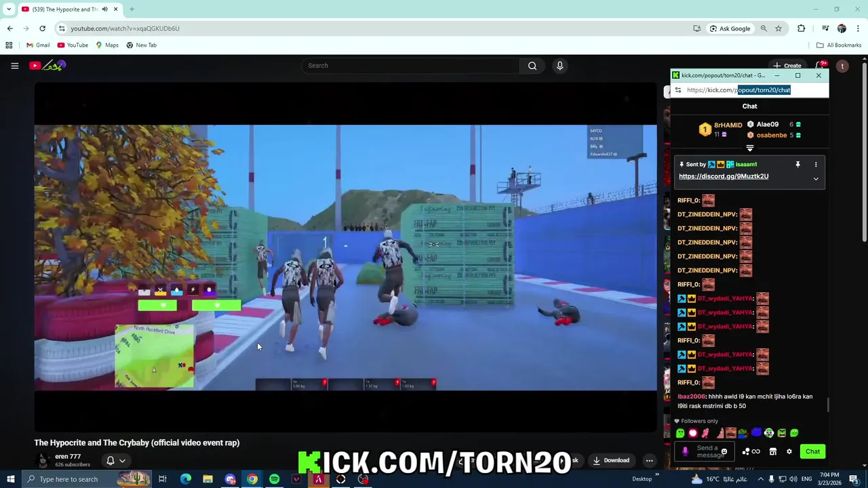Open the Maps bookmark

click(107, 45)
